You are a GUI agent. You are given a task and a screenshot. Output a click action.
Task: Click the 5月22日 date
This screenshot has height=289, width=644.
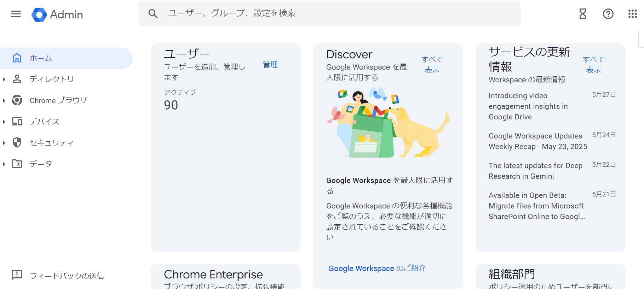point(604,165)
